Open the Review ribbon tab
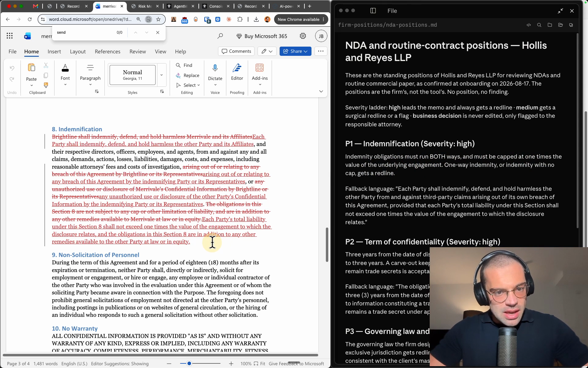588x368 pixels. tap(138, 52)
